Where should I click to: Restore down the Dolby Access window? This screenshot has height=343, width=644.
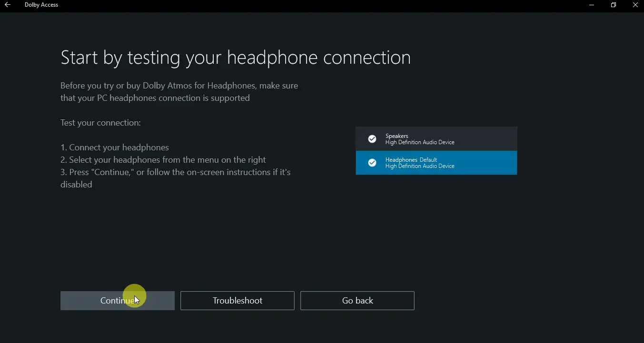(614, 5)
